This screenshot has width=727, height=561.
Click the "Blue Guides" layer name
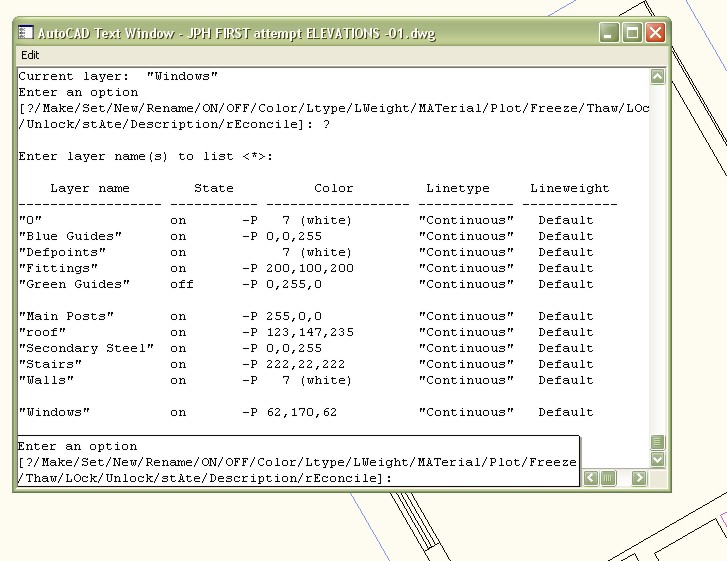pos(70,236)
